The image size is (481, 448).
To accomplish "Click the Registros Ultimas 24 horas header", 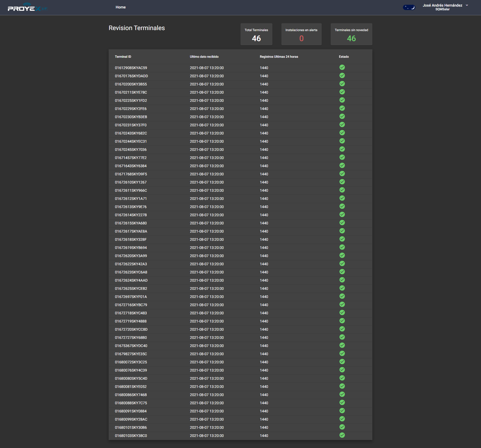I will [279, 57].
